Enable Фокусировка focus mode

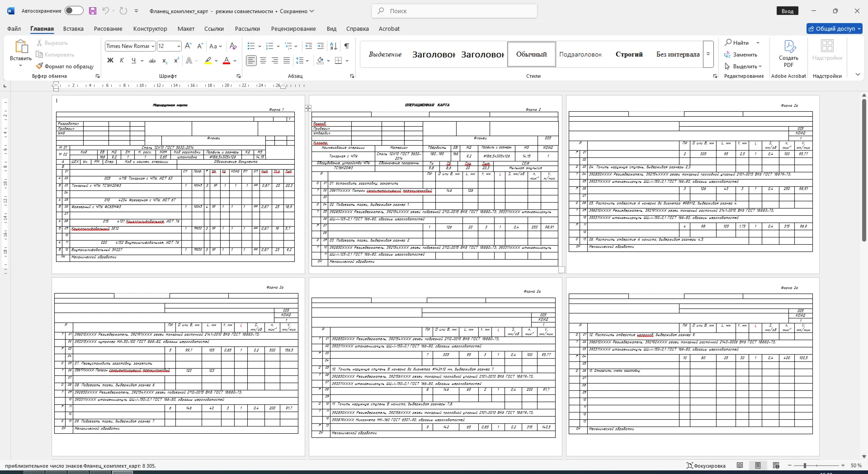[706, 465]
